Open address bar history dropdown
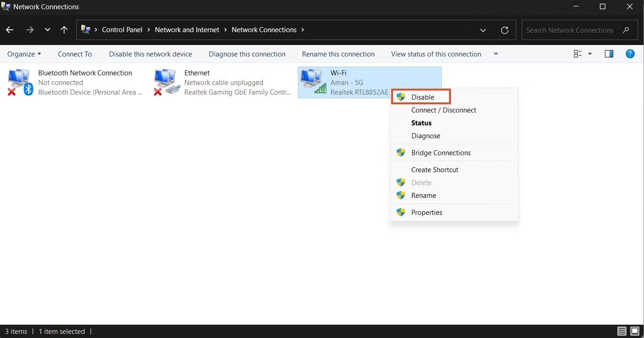 tap(483, 30)
